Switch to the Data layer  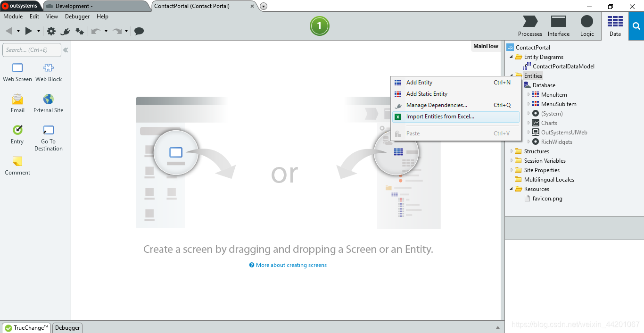pos(615,26)
